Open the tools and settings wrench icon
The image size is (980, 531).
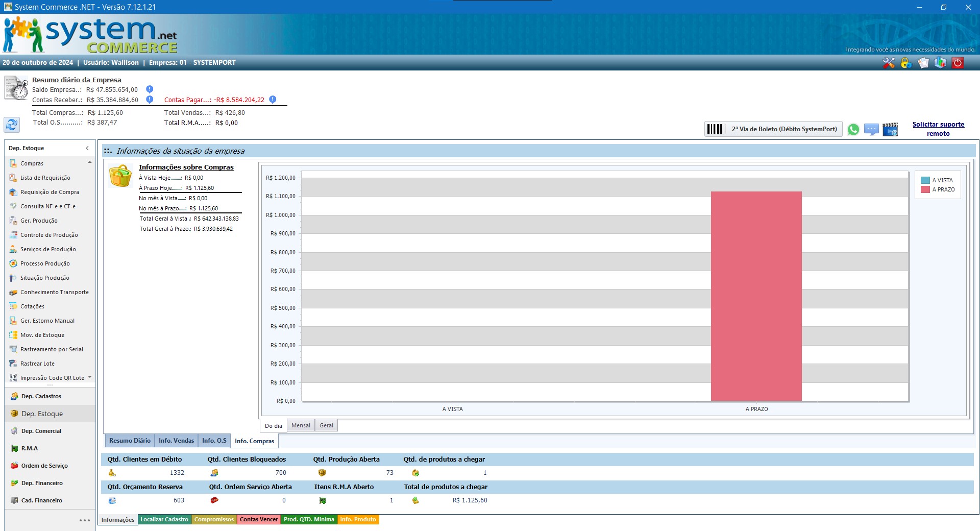(889, 63)
